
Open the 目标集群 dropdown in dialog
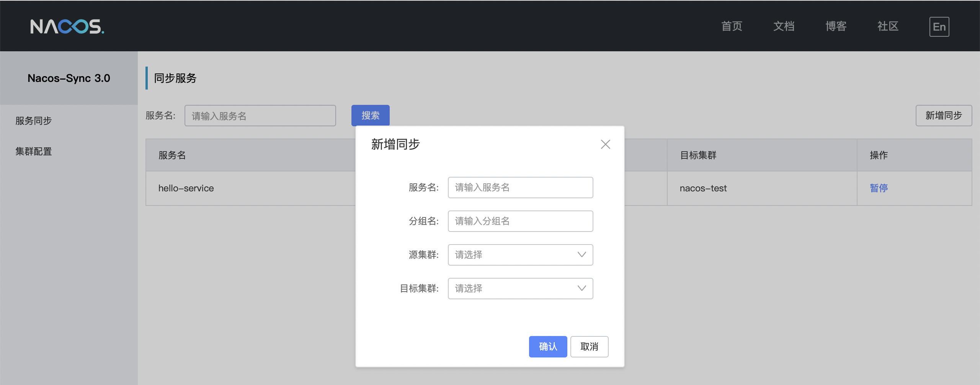(x=520, y=289)
